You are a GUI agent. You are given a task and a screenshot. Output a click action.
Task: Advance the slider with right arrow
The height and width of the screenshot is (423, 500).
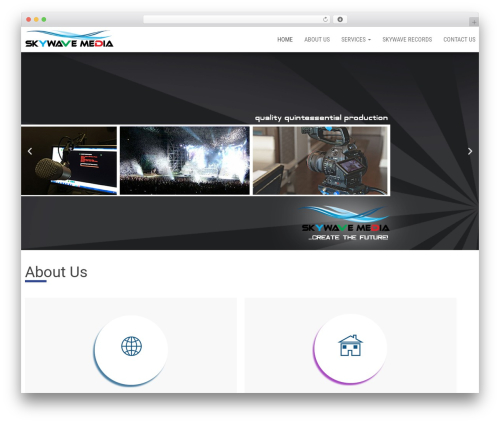[x=470, y=151]
